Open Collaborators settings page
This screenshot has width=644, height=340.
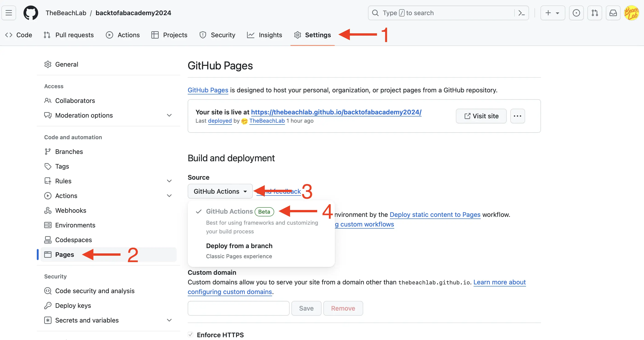click(x=109, y=101)
